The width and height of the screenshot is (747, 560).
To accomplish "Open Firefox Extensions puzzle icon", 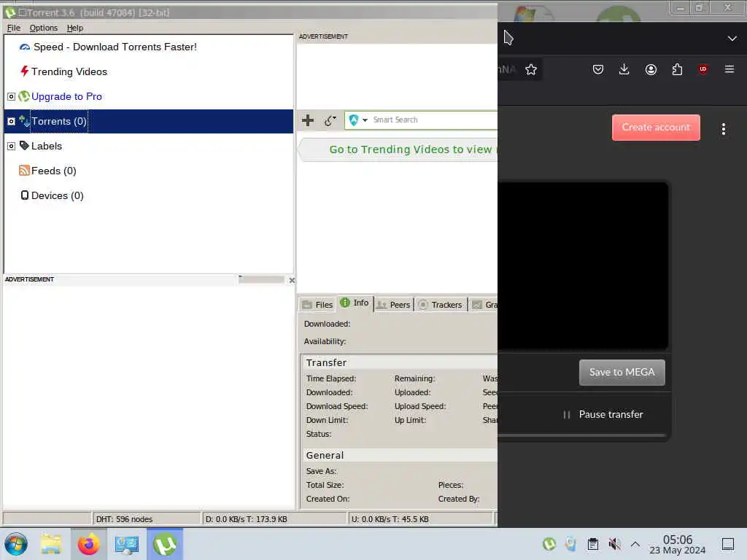I will (x=677, y=69).
